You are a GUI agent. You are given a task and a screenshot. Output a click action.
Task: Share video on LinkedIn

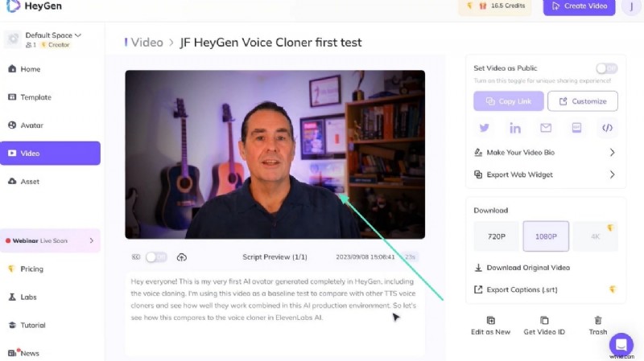click(515, 128)
